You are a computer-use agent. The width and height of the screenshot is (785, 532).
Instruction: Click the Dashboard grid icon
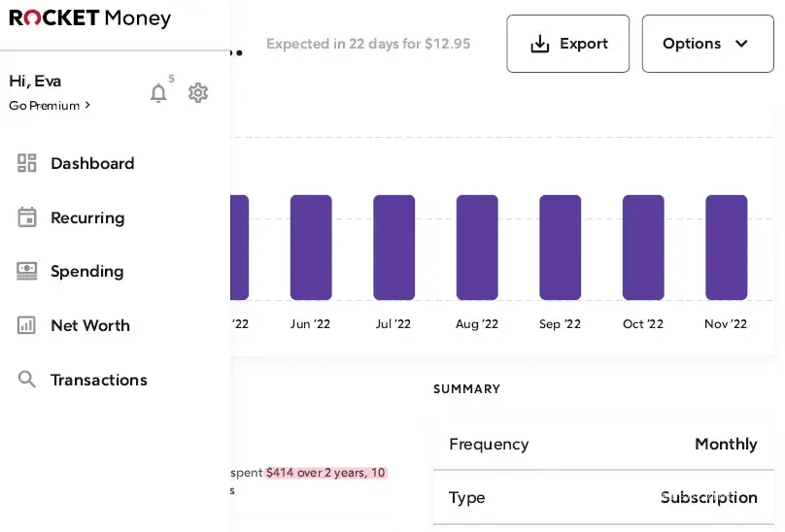[27, 163]
